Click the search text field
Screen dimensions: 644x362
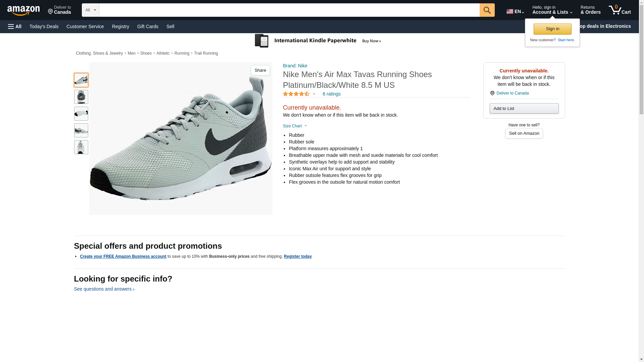[x=289, y=10]
